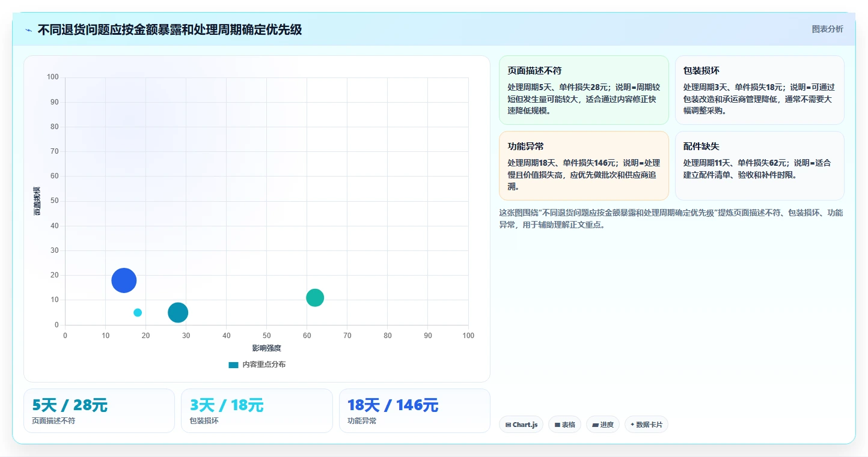Click the Chart.js tag icon
Screen dimensions: 868x457
(x=509, y=425)
